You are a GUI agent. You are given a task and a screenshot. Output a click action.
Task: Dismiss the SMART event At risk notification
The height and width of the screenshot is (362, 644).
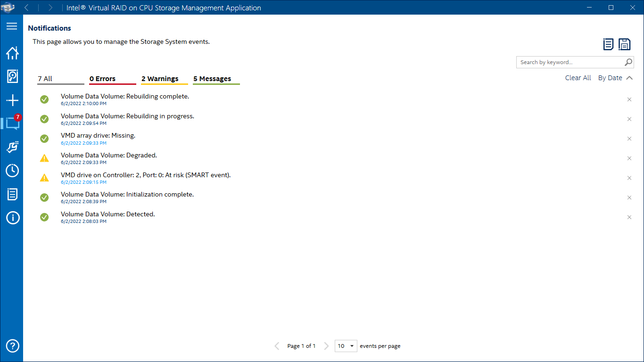629,178
